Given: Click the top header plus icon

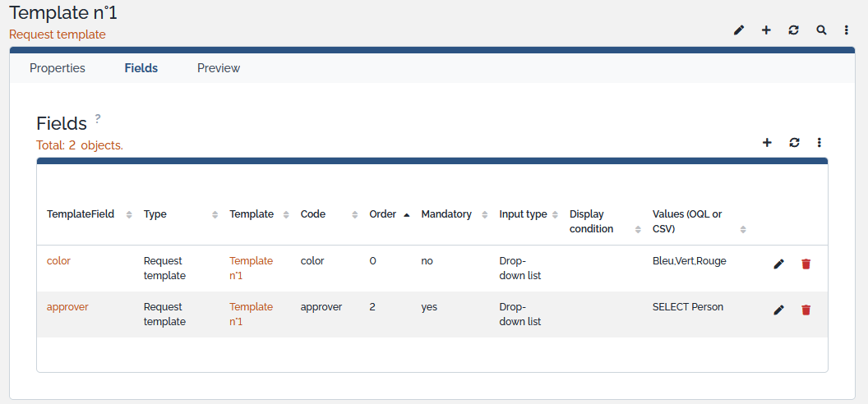Looking at the screenshot, I should (766, 30).
